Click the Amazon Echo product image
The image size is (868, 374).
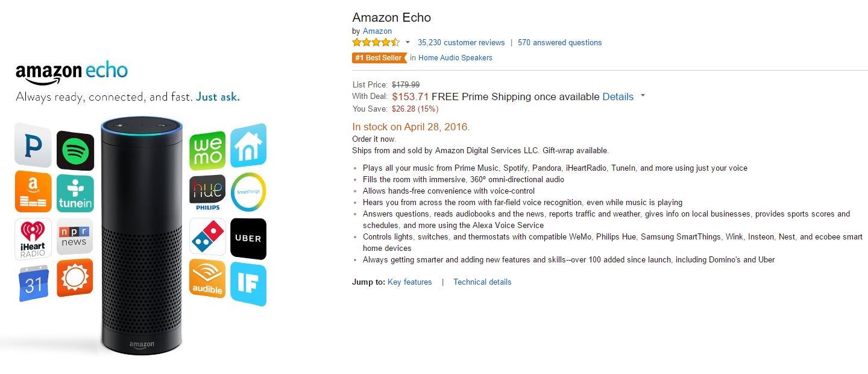point(141,235)
